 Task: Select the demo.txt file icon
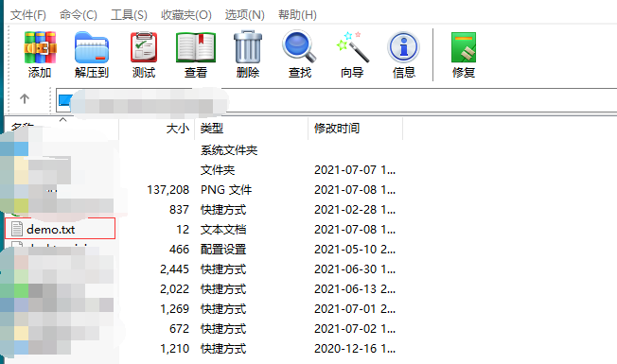tap(17, 229)
